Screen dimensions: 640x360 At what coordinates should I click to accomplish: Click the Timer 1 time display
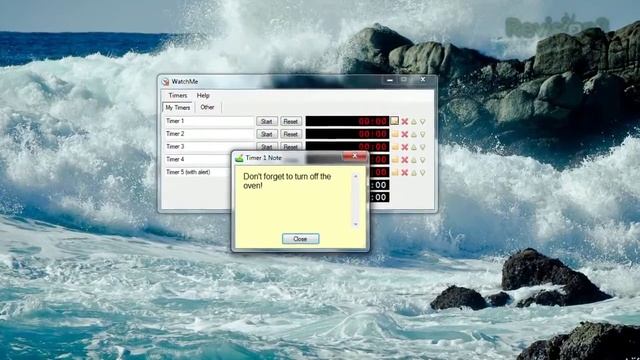click(347, 121)
